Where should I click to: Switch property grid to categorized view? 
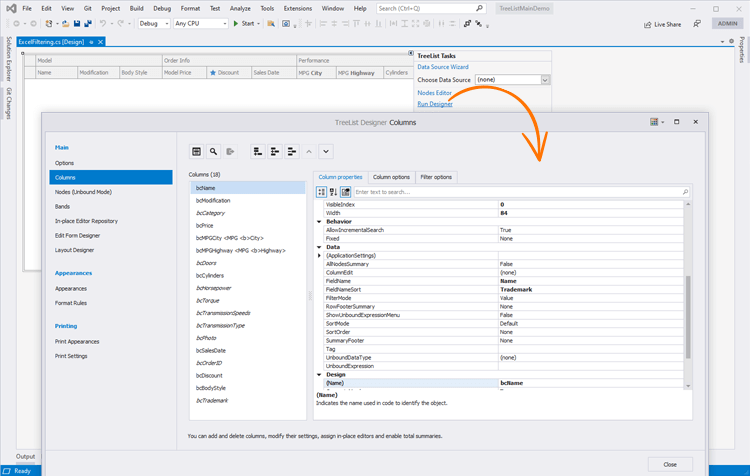click(x=321, y=192)
